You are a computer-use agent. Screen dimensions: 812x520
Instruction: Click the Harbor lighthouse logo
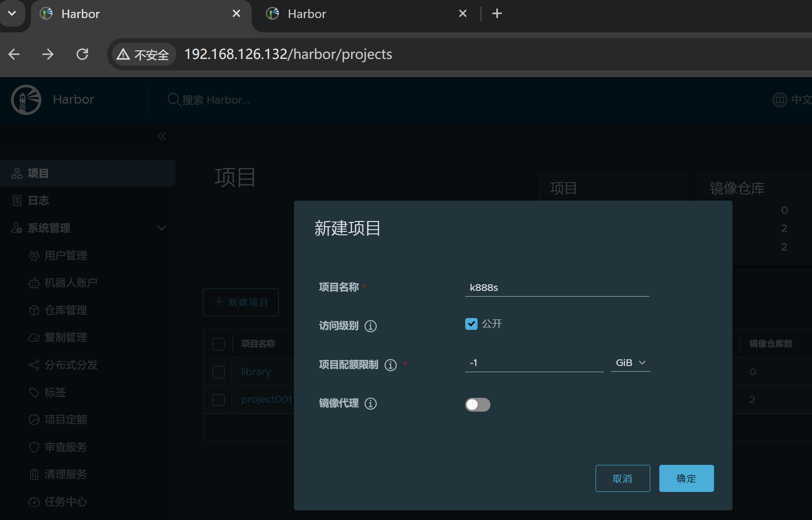coord(26,100)
